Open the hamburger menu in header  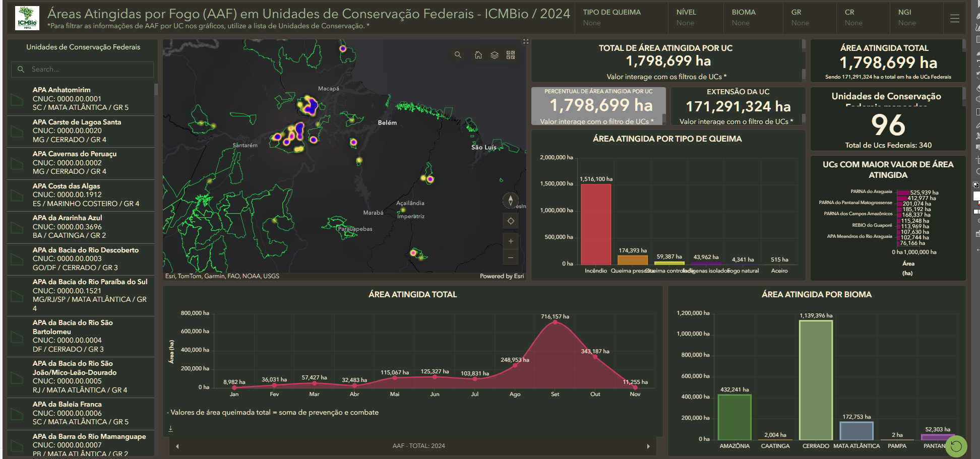coord(954,19)
